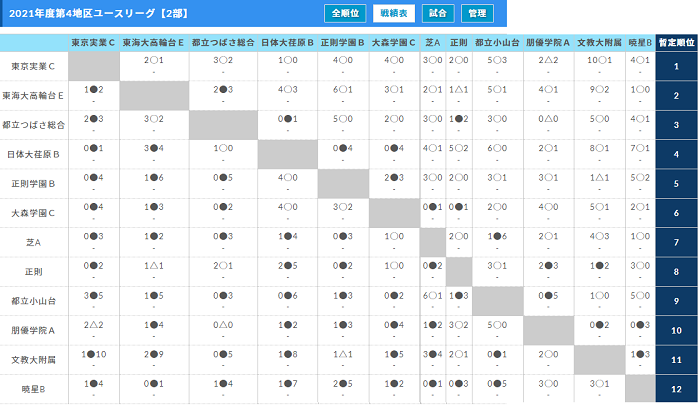Click the 0●6 score in 都立小山台 row
The image size is (700, 406).
(x=288, y=296)
